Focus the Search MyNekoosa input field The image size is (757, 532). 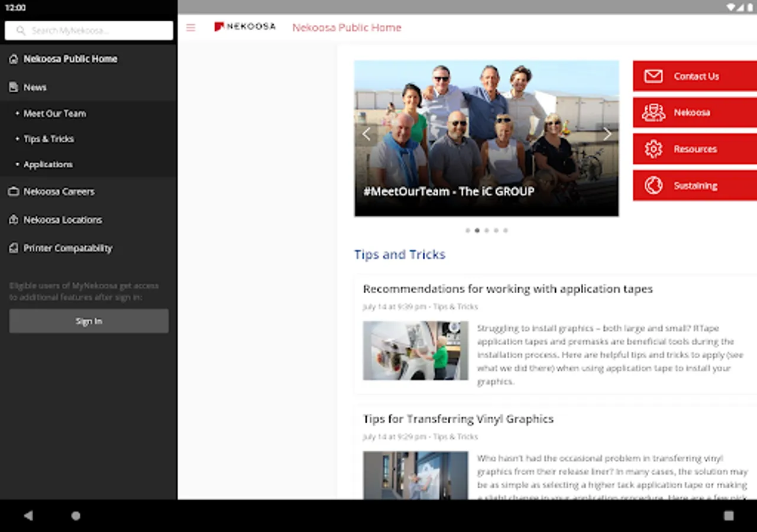(89, 30)
